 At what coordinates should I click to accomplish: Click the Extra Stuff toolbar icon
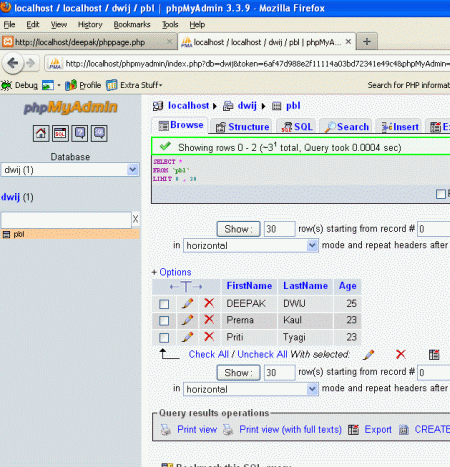coord(112,85)
